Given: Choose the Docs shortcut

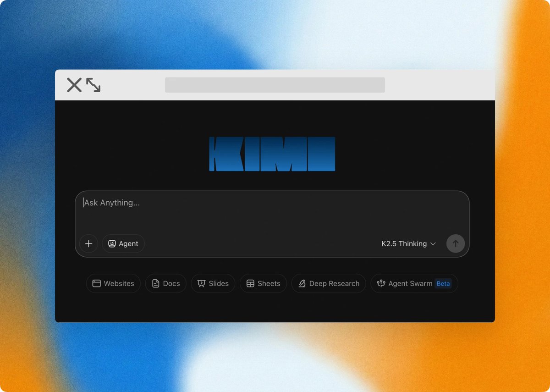Looking at the screenshot, I should click(166, 283).
